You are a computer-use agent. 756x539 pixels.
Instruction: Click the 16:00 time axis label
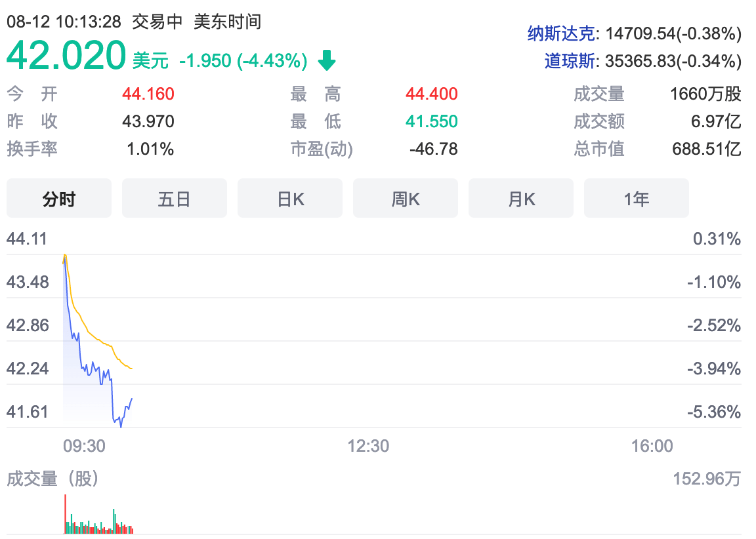(652, 447)
